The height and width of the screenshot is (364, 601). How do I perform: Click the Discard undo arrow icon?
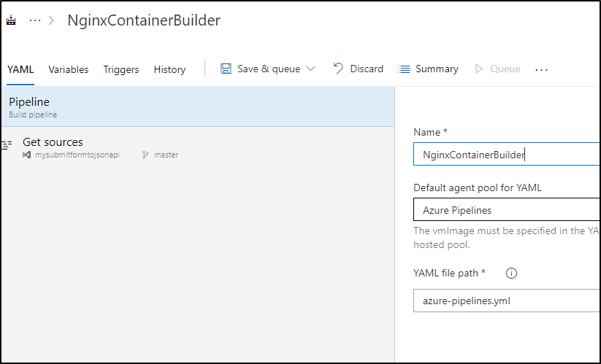point(338,69)
